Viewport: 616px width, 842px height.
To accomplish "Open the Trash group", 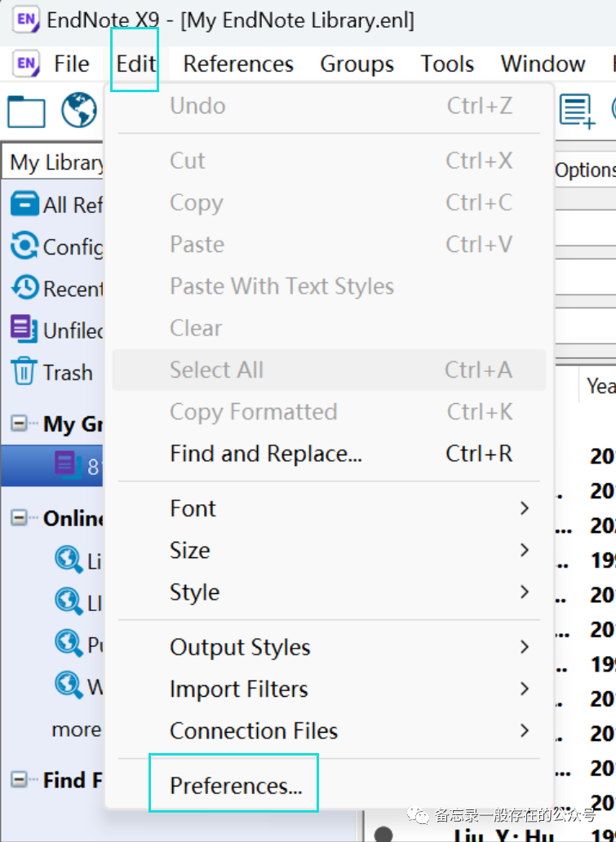I will tap(51, 372).
